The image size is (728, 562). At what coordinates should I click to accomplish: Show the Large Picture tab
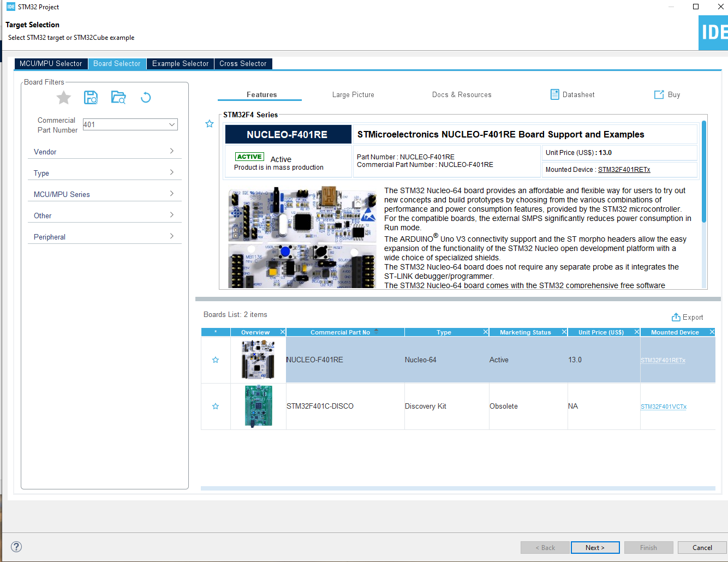[353, 94]
